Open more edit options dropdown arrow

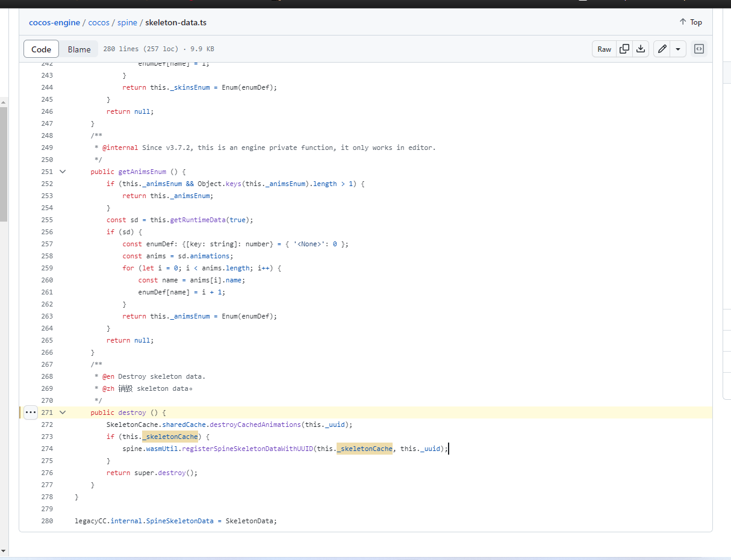(x=679, y=49)
